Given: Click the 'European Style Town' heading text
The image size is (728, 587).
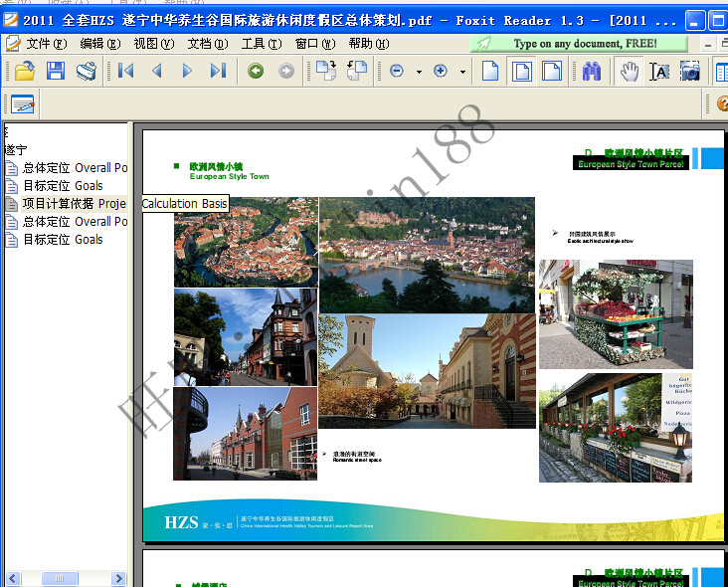Looking at the screenshot, I should tap(230, 176).
